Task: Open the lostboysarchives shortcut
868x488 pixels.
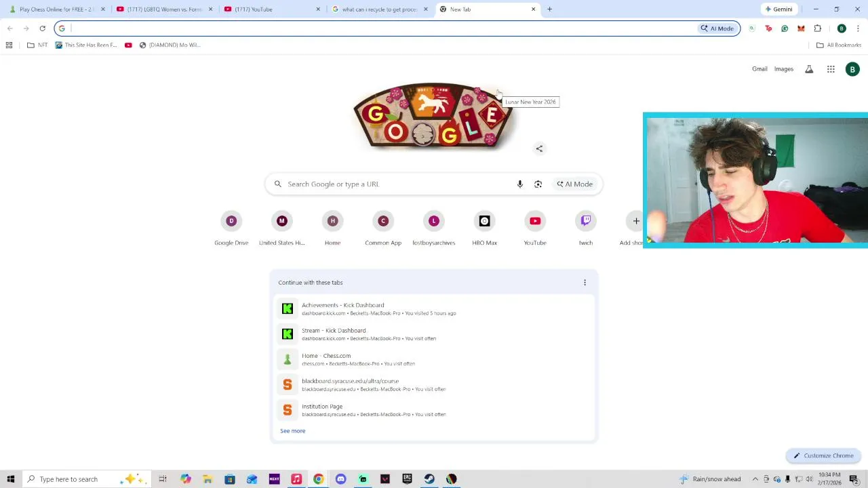Action: [x=434, y=229]
